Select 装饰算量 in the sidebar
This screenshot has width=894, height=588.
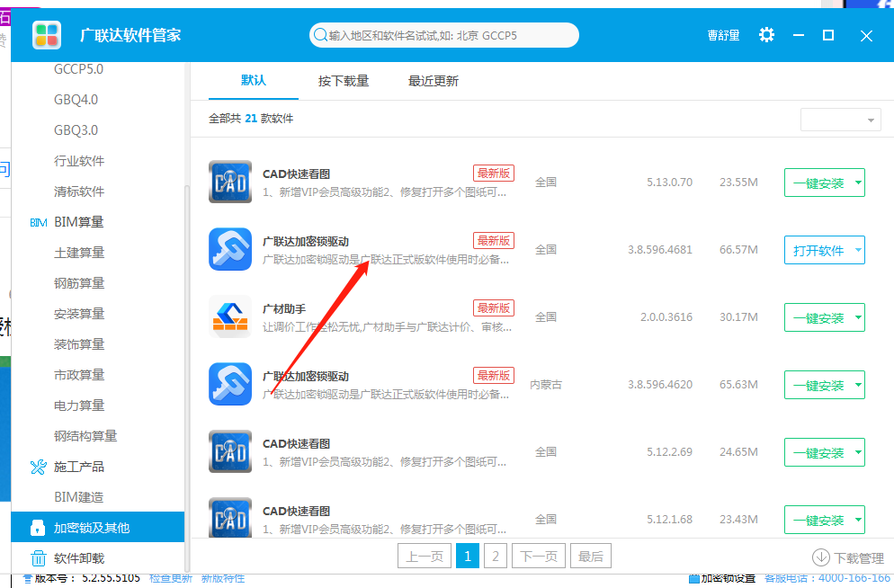tap(79, 344)
